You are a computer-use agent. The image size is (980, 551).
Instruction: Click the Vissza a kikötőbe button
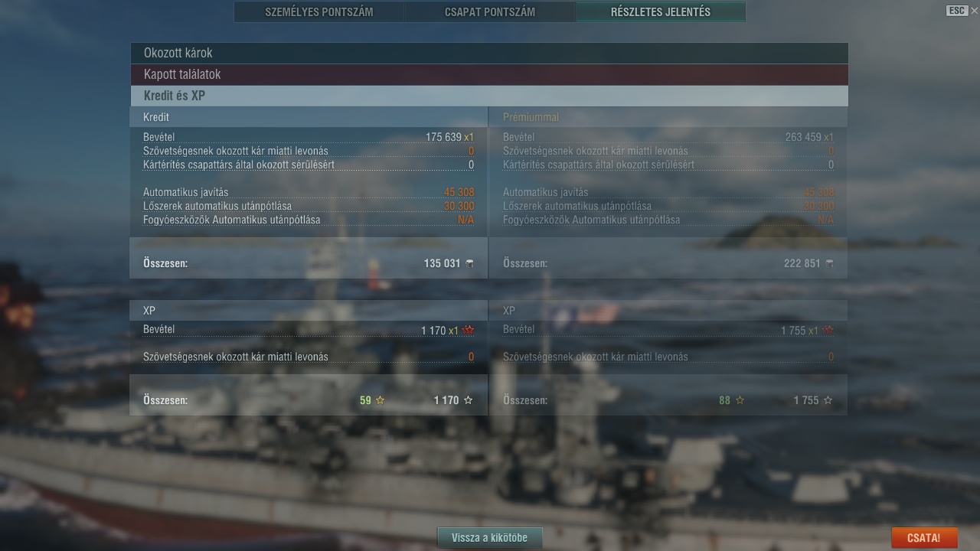pos(489,537)
